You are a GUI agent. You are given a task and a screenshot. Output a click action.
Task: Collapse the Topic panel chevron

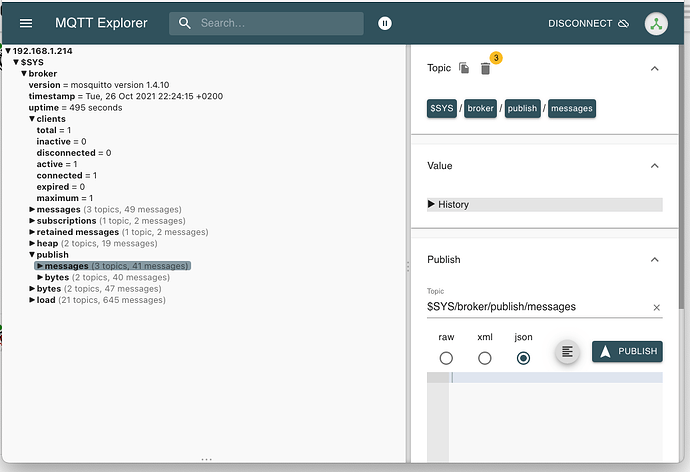point(654,69)
